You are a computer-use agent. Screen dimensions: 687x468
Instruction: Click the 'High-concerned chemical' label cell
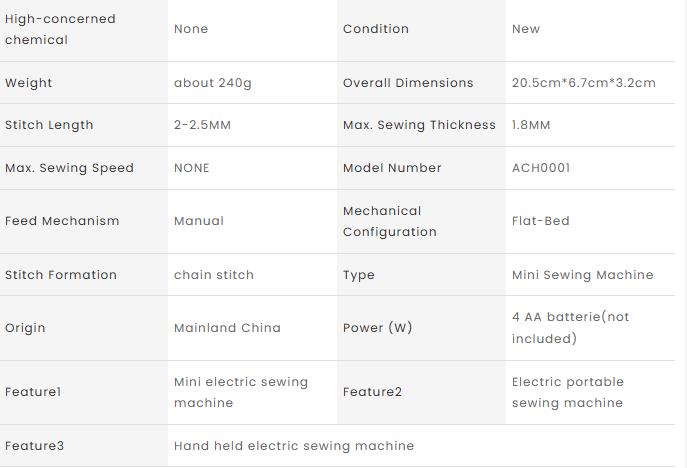(60, 29)
